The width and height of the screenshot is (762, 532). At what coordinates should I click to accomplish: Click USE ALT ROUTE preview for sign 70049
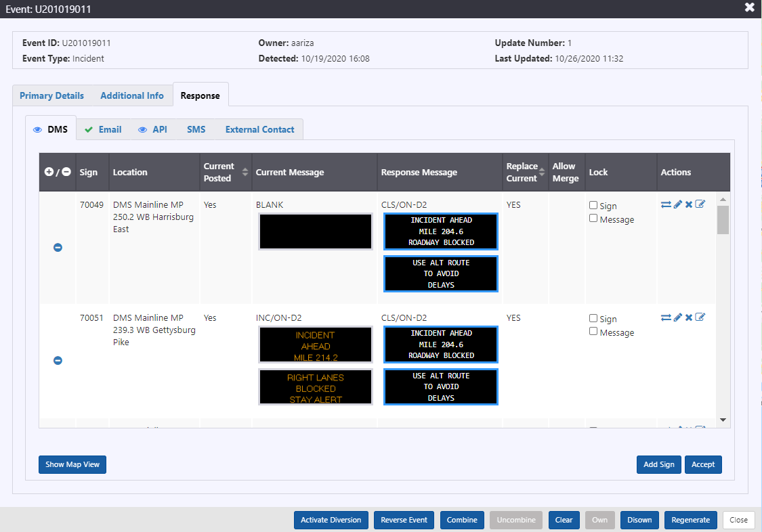coord(441,273)
